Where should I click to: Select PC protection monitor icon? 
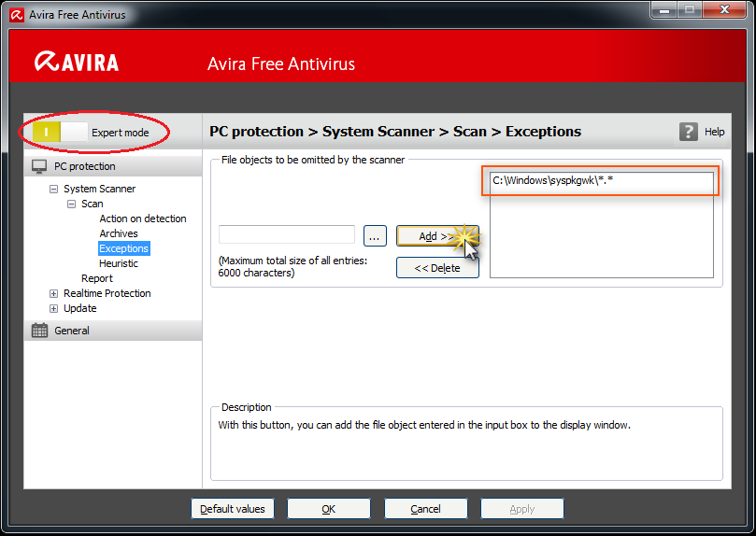click(39, 166)
